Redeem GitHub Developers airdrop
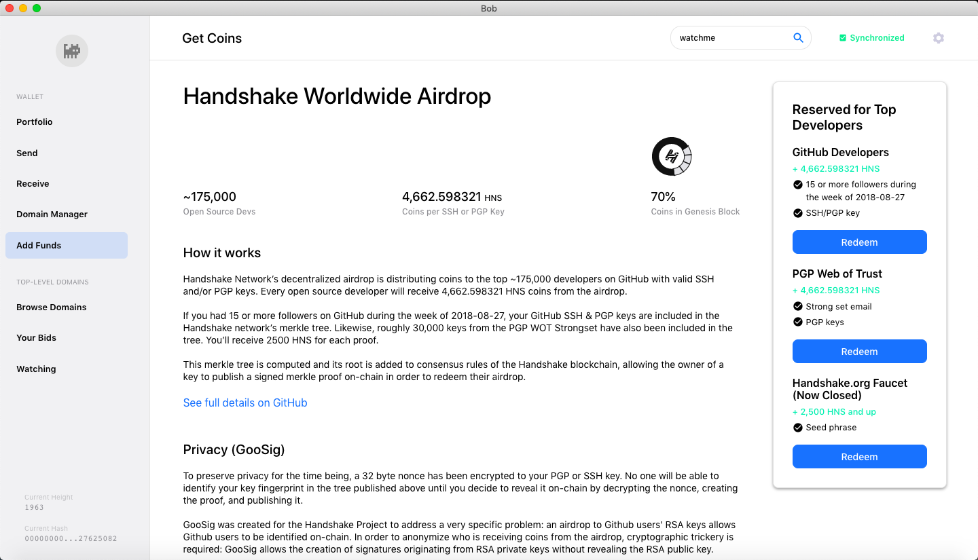The height and width of the screenshot is (560, 978). (x=860, y=242)
